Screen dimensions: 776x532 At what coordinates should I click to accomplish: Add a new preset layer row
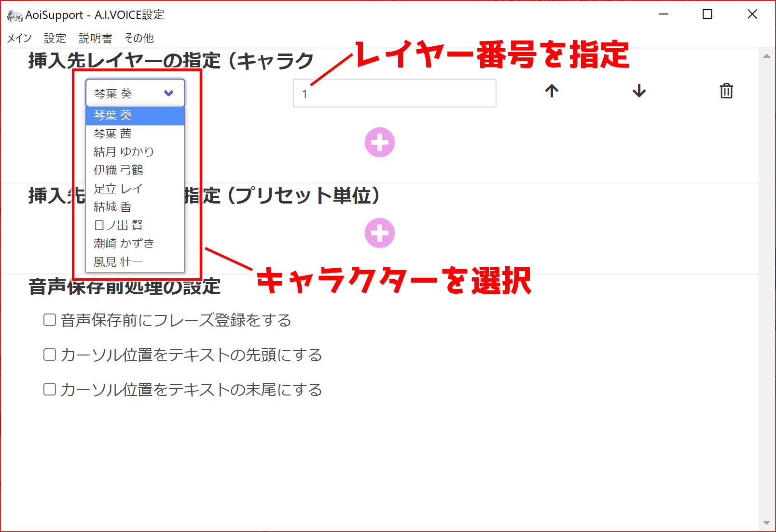pyautogui.click(x=380, y=233)
